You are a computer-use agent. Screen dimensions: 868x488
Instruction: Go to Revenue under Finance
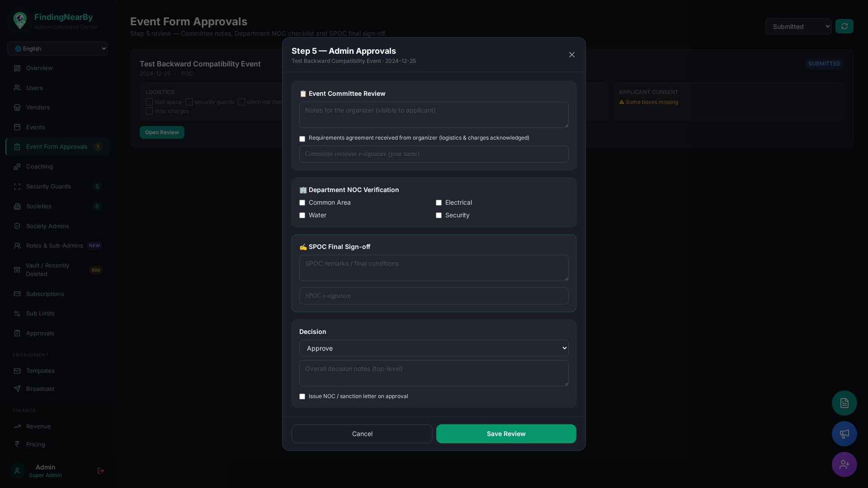(38, 426)
